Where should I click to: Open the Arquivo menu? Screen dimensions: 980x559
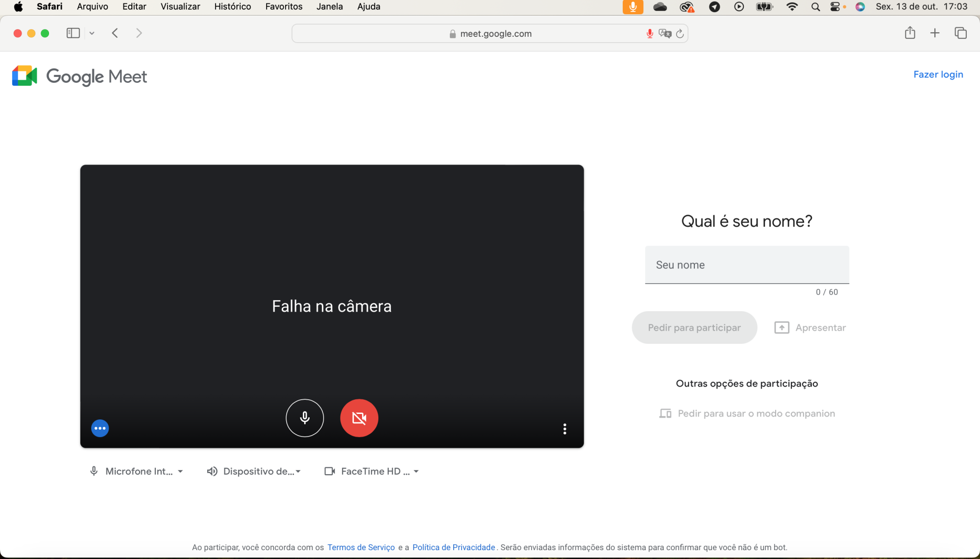pyautogui.click(x=93, y=6)
